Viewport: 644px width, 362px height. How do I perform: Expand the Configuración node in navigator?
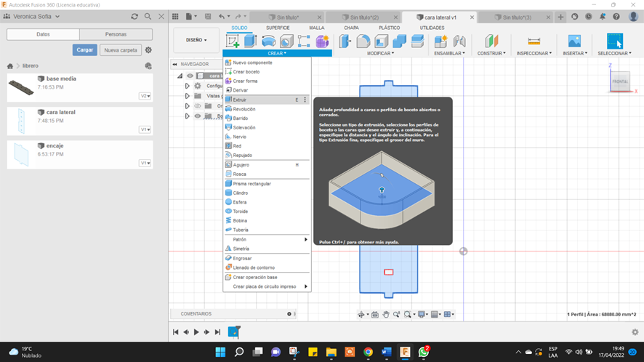(188, 86)
